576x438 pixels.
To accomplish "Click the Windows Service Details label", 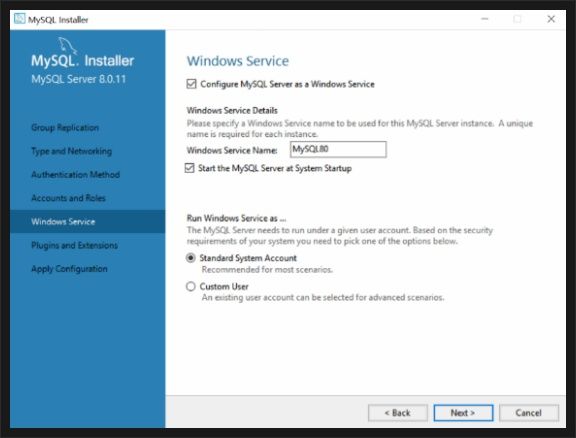I will click(232, 111).
